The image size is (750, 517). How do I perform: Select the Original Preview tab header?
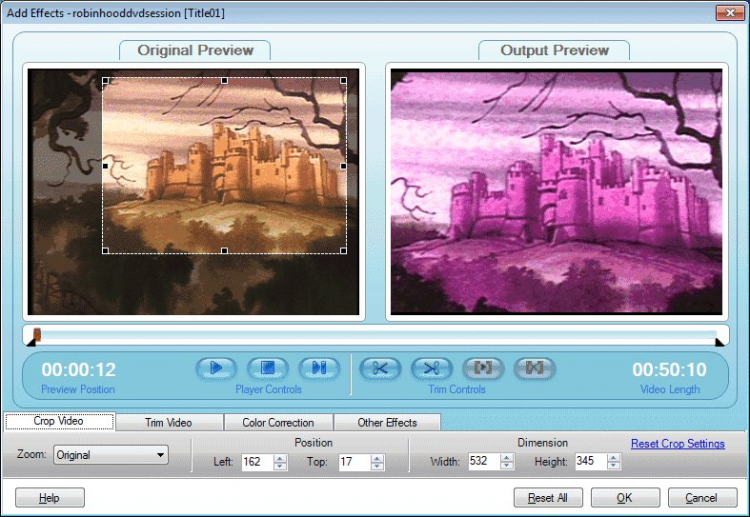(x=195, y=50)
